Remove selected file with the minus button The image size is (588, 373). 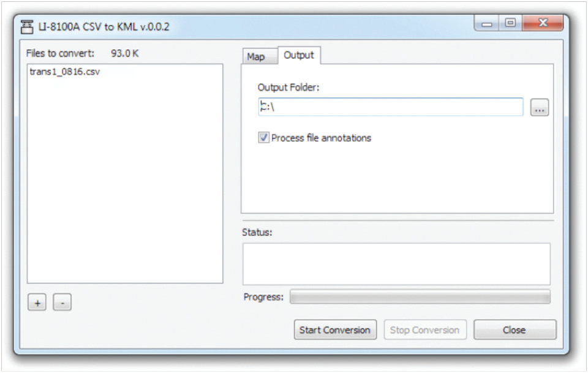[x=62, y=303]
